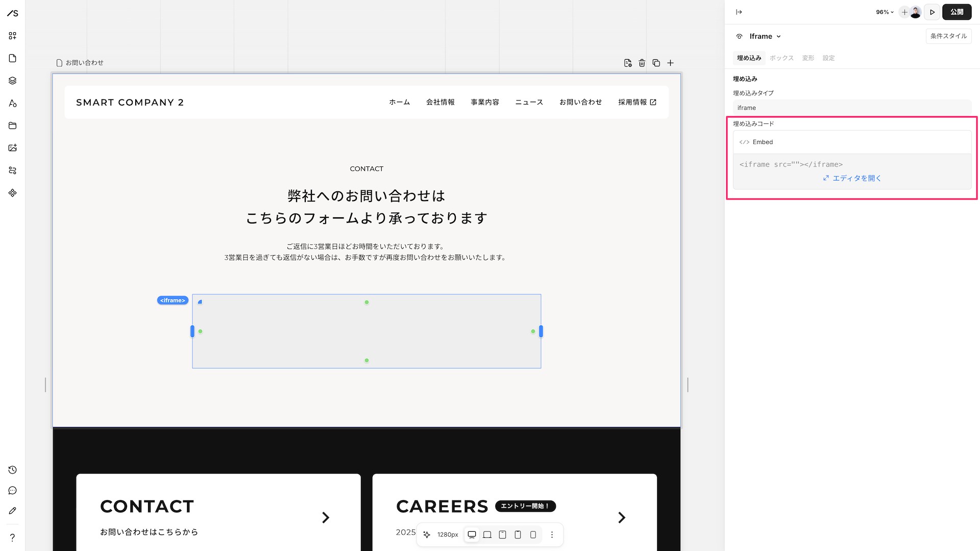Start live preview with play button
This screenshot has width=980, height=551.
tap(932, 12)
